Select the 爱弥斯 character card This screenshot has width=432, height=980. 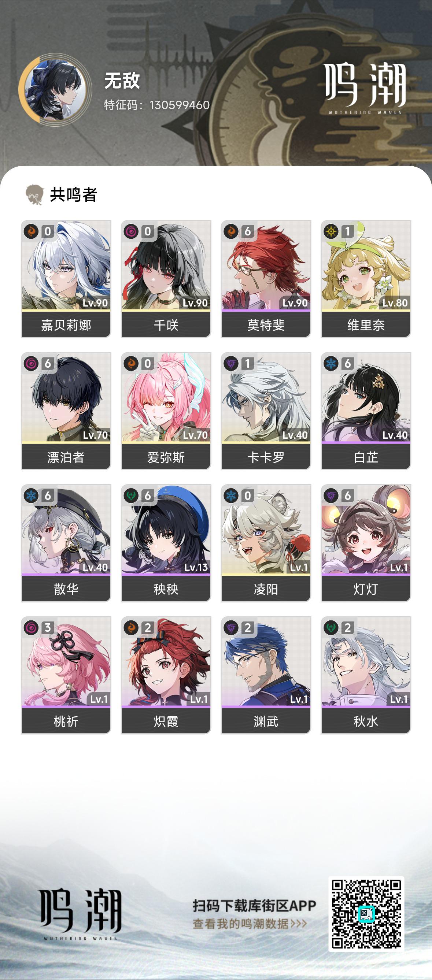click(166, 411)
